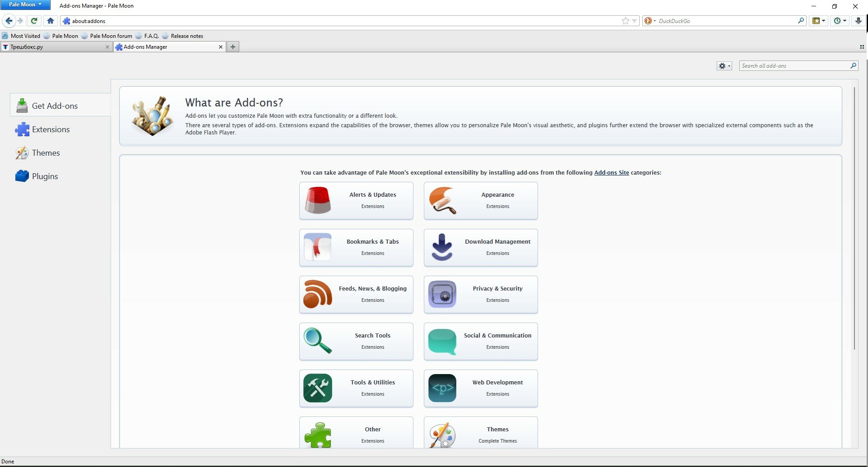Bookmark this page with the star icon

coord(625,21)
